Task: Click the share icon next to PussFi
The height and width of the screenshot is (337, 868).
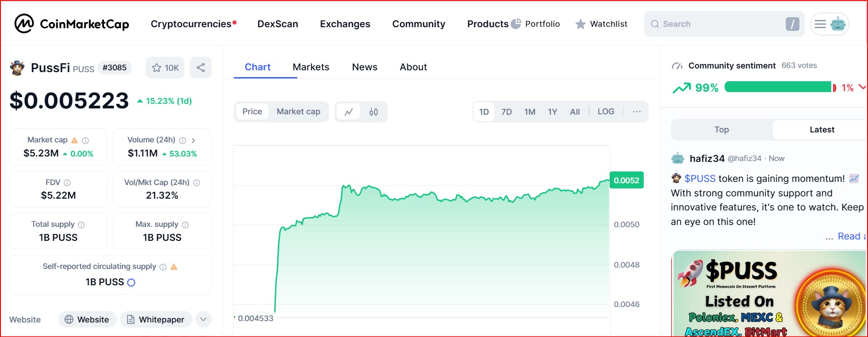Action: [201, 68]
